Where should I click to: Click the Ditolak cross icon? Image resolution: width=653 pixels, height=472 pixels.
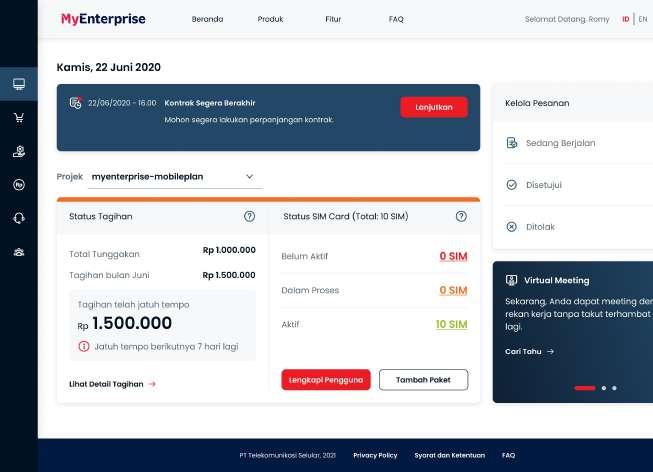(x=511, y=227)
